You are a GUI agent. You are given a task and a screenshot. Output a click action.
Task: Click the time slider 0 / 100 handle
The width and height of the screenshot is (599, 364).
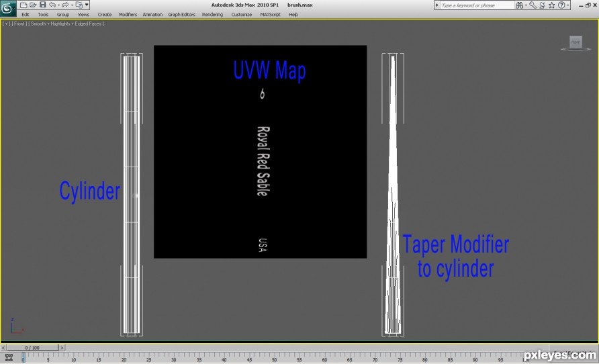(32, 348)
